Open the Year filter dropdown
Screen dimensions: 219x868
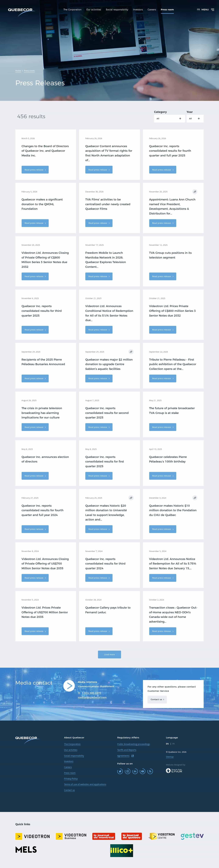point(195,119)
